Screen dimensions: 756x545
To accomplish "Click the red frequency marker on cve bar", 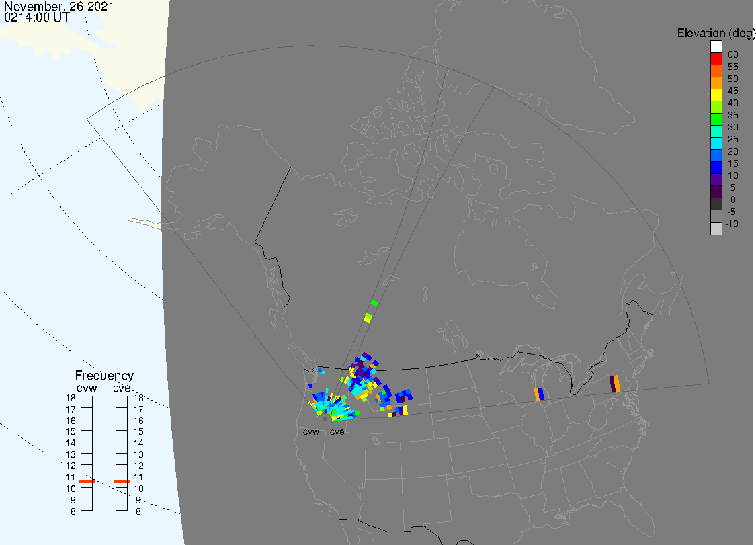I will 122,481.
